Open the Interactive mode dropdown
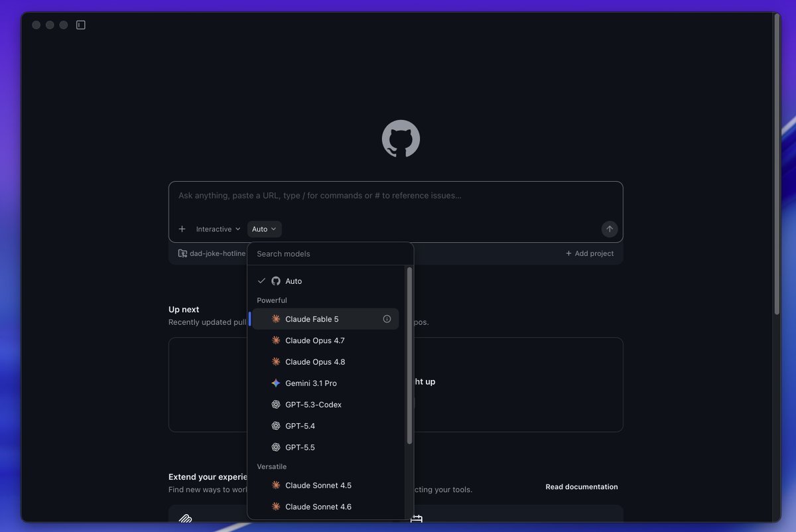This screenshot has height=532, width=796. click(x=218, y=229)
